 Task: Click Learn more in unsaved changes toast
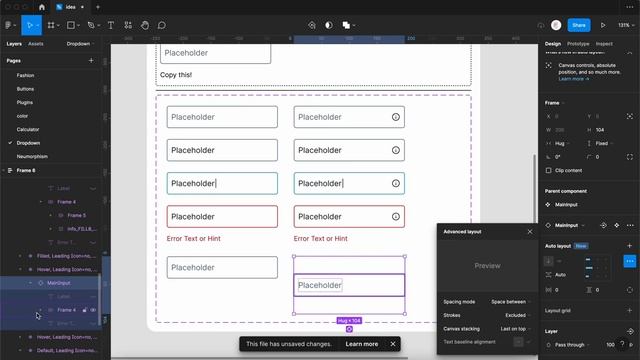coord(362,344)
